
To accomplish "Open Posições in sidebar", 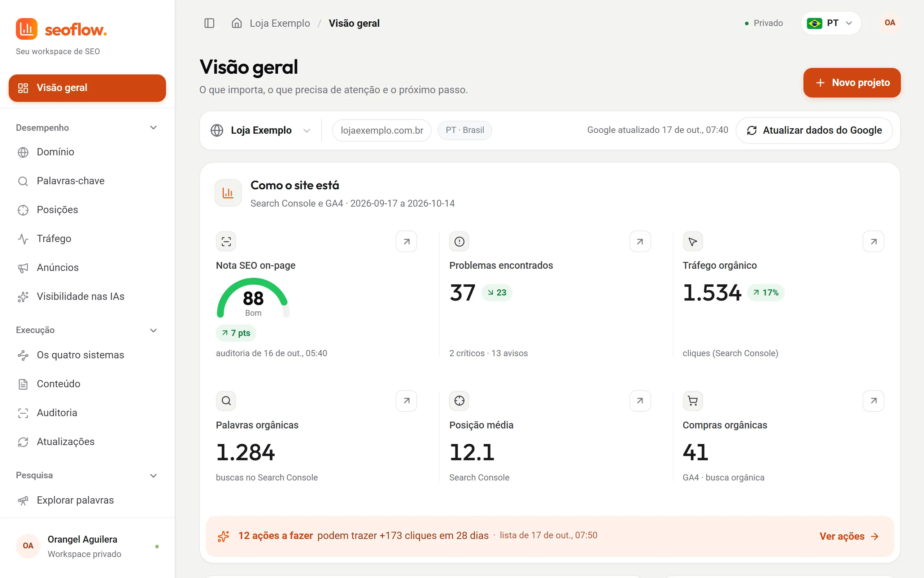I will pos(87,210).
